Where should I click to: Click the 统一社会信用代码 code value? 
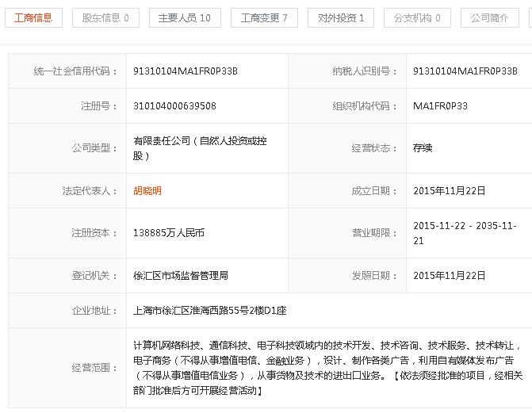click(186, 71)
